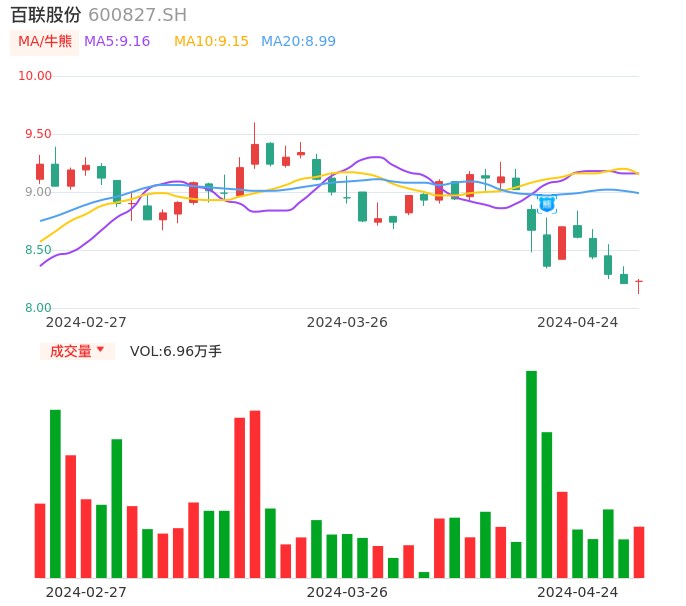Click the 2024-03-26 date label on price axis
The height and width of the screenshot is (606, 686).
347,322
